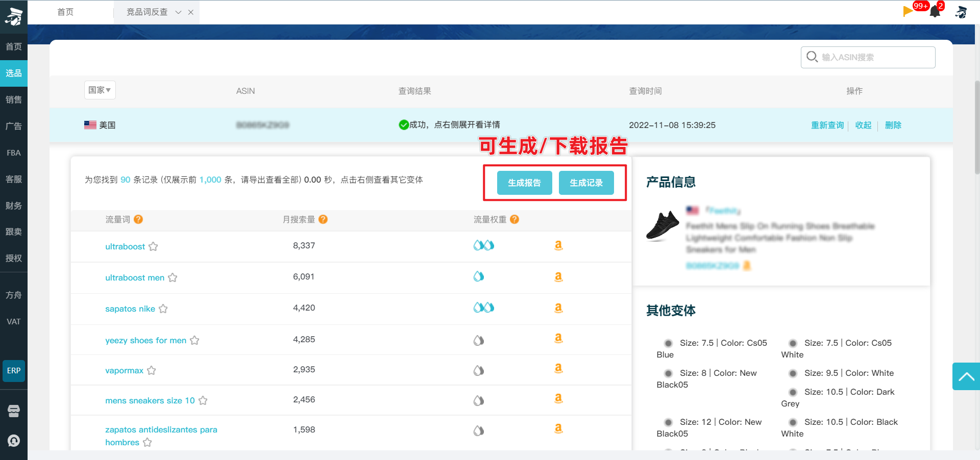The height and width of the screenshot is (460, 980).
Task: Open the 国家 country dropdown
Action: 100,90
